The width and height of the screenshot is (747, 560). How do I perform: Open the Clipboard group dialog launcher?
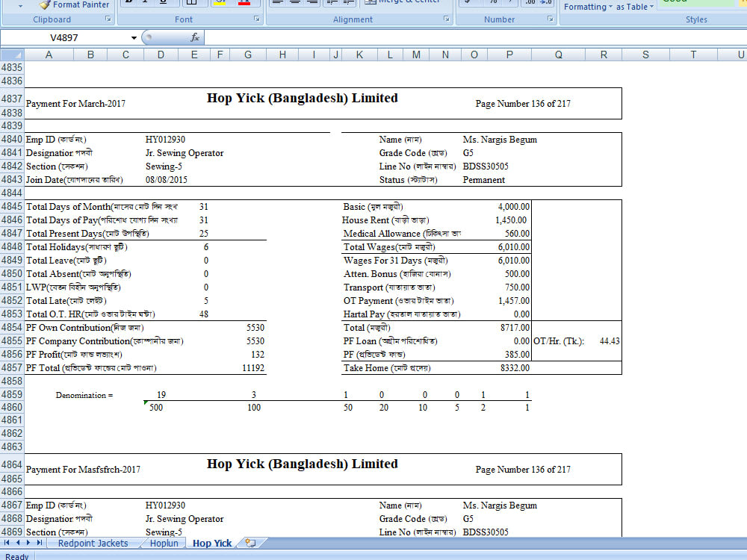coord(108,19)
